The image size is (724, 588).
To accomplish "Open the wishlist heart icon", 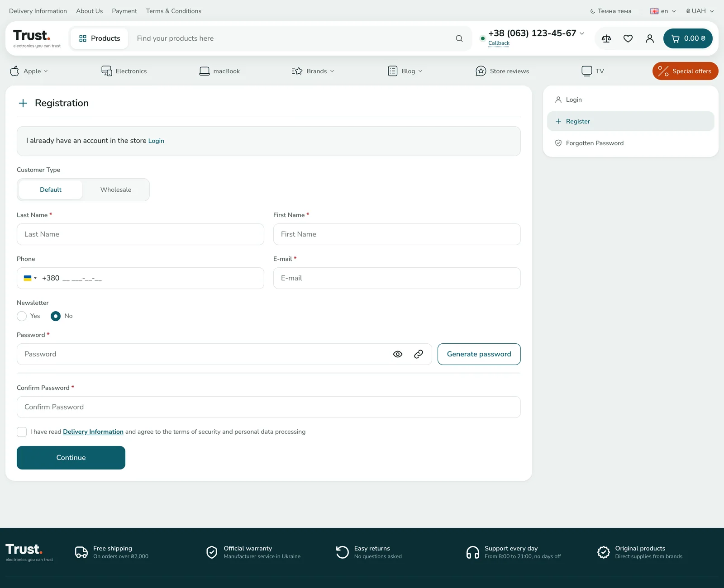I will pyautogui.click(x=628, y=38).
